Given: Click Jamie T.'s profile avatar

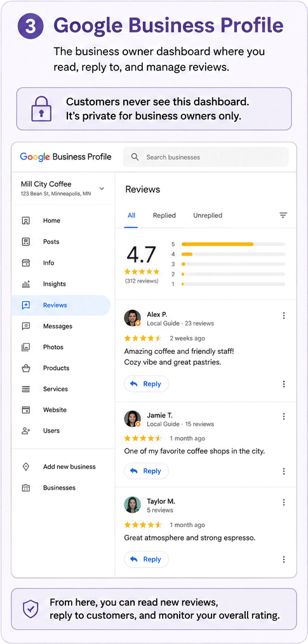Looking at the screenshot, I should (132, 419).
